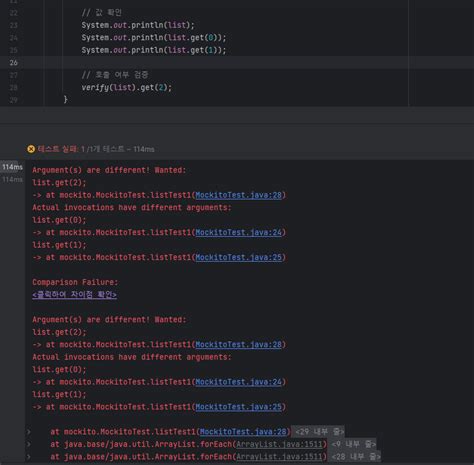The height and width of the screenshot is (465, 474).
Task: Click the red test failed status icon
Action: (31, 149)
